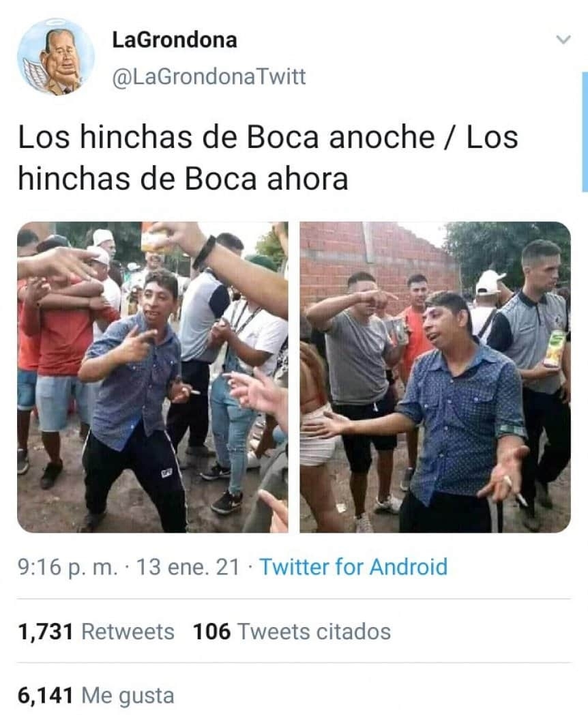Screen dimensions: 588x726
Task: Click the Me gusta label text
Action: [x=128, y=696]
